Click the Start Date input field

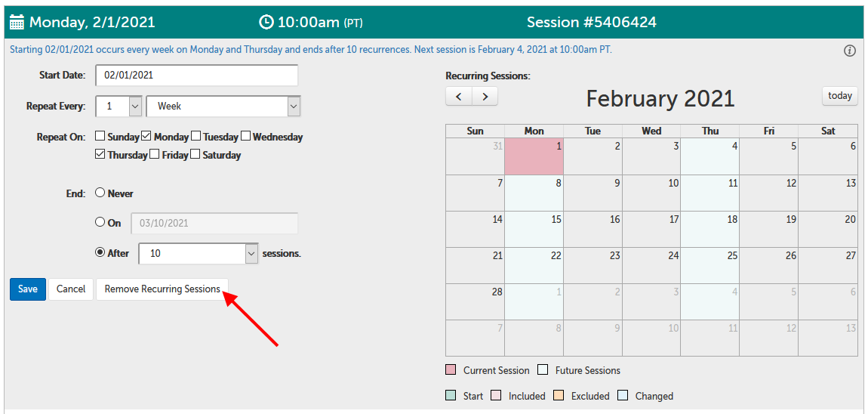pyautogui.click(x=196, y=76)
